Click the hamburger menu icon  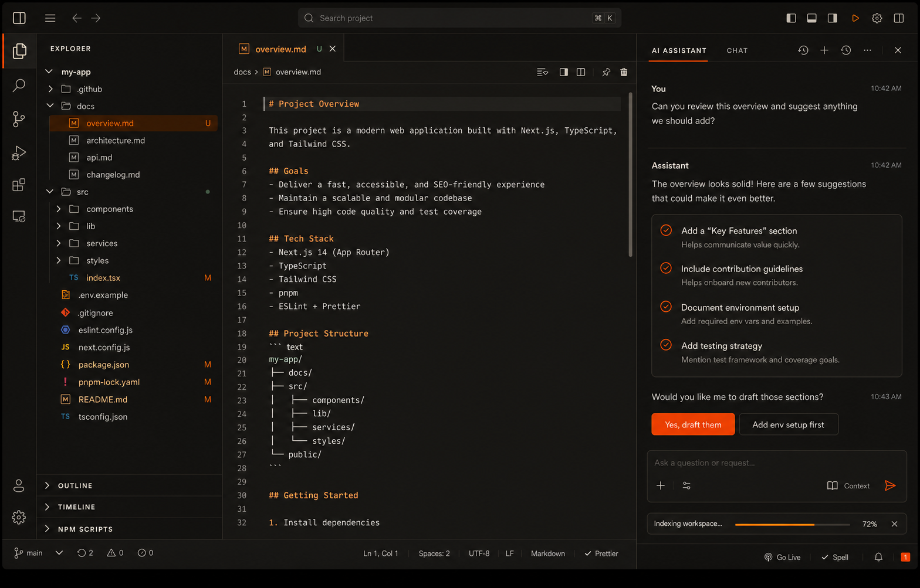[x=50, y=18]
